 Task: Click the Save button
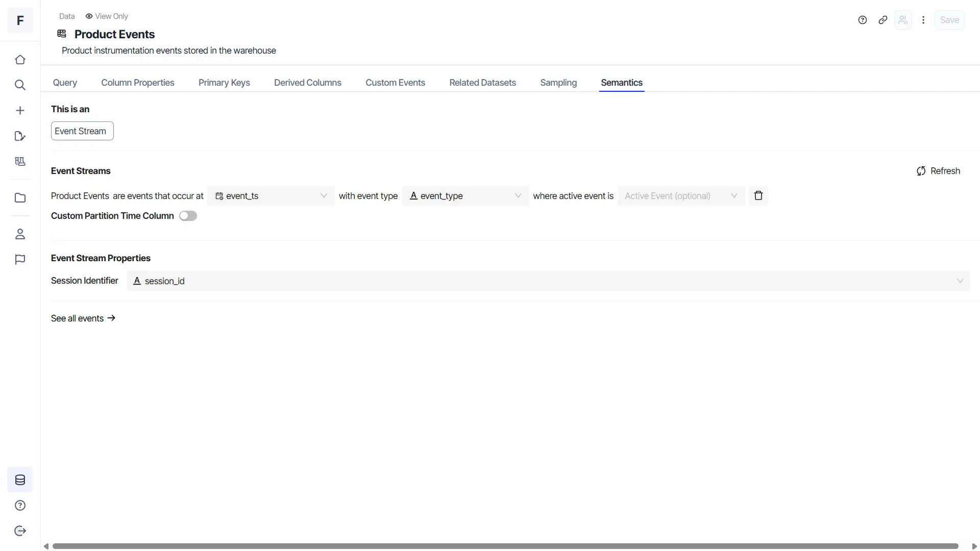949,20
